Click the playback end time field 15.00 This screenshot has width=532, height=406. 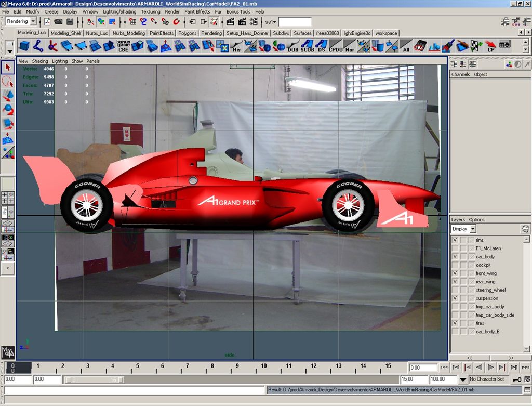414,379
